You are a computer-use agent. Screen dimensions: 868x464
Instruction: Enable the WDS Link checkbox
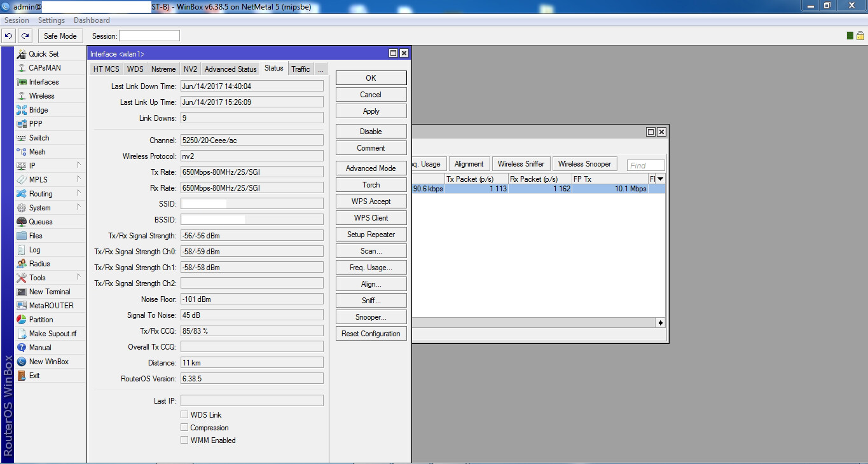point(184,414)
